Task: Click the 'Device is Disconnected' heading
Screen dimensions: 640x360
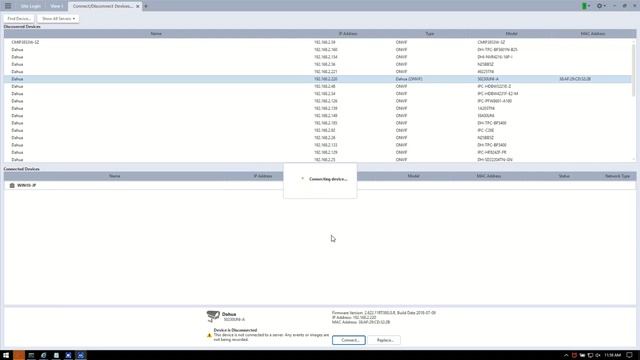Action: click(x=235, y=330)
